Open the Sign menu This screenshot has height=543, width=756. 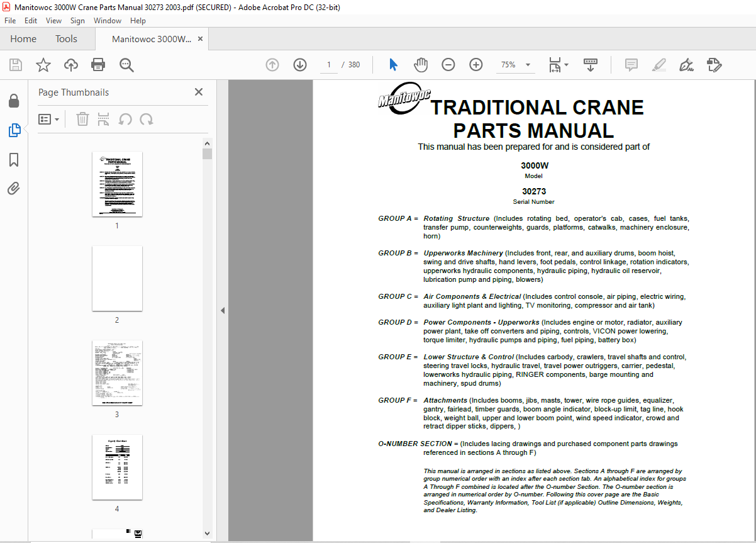click(77, 20)
